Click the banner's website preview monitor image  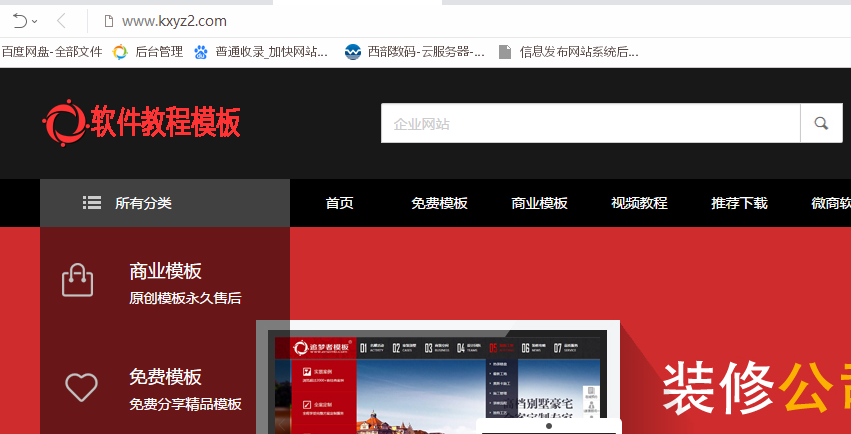438,377
